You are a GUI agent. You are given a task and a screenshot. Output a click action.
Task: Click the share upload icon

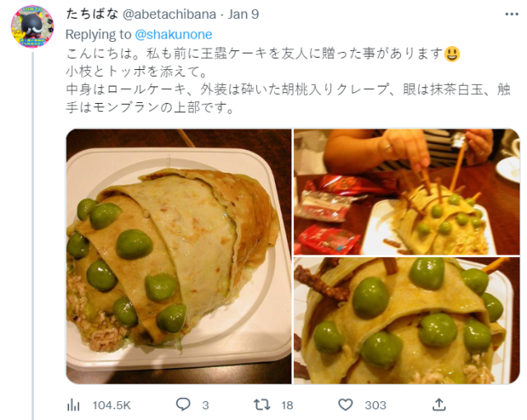pyautogui.click(x=439, y=404)
